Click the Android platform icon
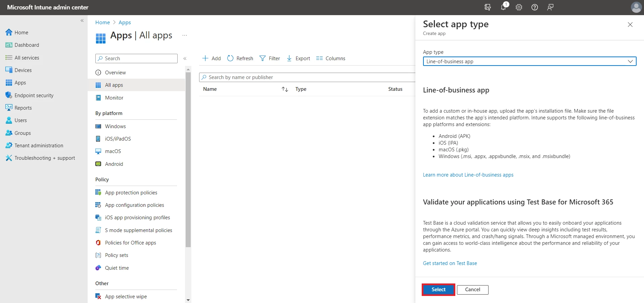 pos(98,164)
